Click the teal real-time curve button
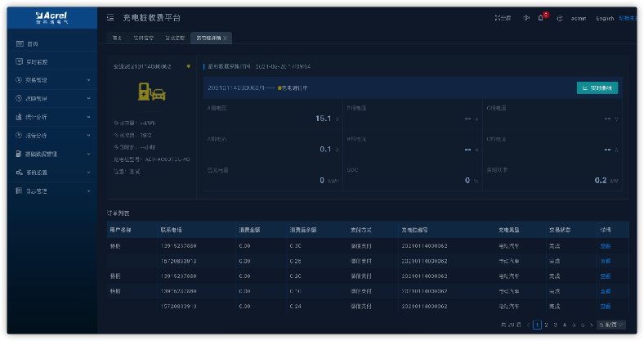 pyautogui.click(x=597, y=87)
